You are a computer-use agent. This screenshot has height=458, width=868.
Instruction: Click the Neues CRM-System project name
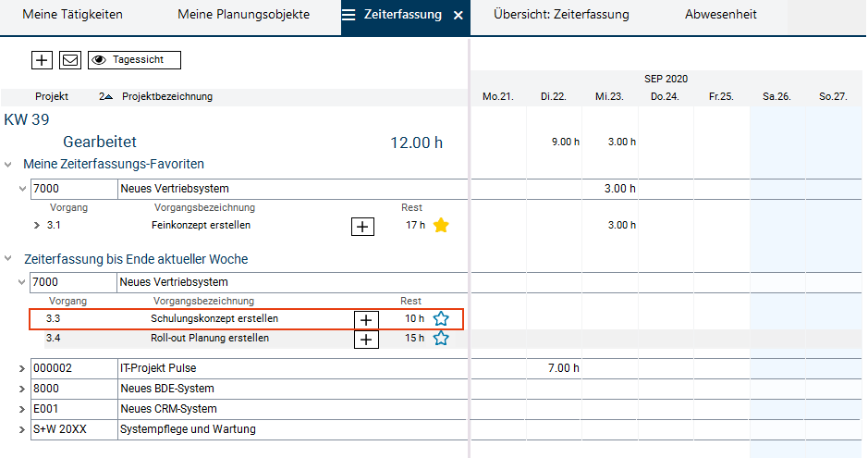click(168, 409)
